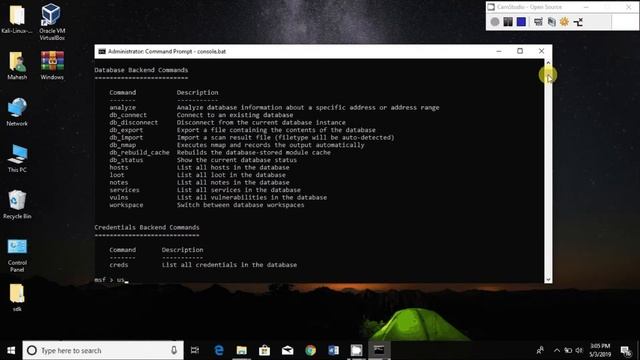The width and height of the screenshot is (640, 360).
Task: Click the analyze command text
Action: pos(122,107)
